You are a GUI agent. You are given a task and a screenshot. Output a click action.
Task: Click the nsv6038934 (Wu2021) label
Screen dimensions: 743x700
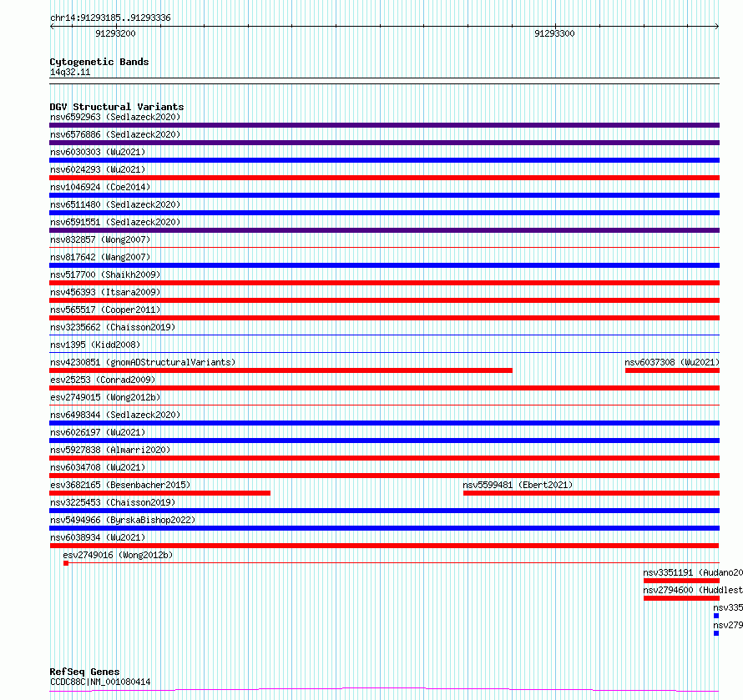[x=98, y=537]
